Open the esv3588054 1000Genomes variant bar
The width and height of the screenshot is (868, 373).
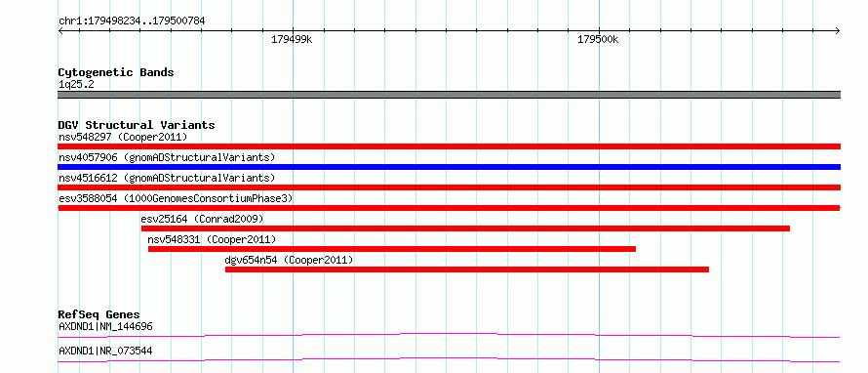click(449, 208)
